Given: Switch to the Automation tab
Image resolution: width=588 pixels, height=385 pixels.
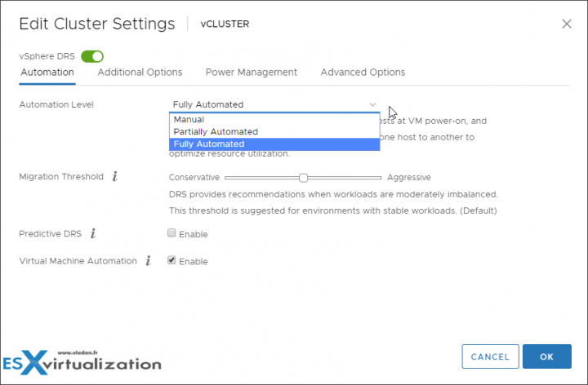Looking at the screenshot, I should pyautogui.click(x=47, y=73).
